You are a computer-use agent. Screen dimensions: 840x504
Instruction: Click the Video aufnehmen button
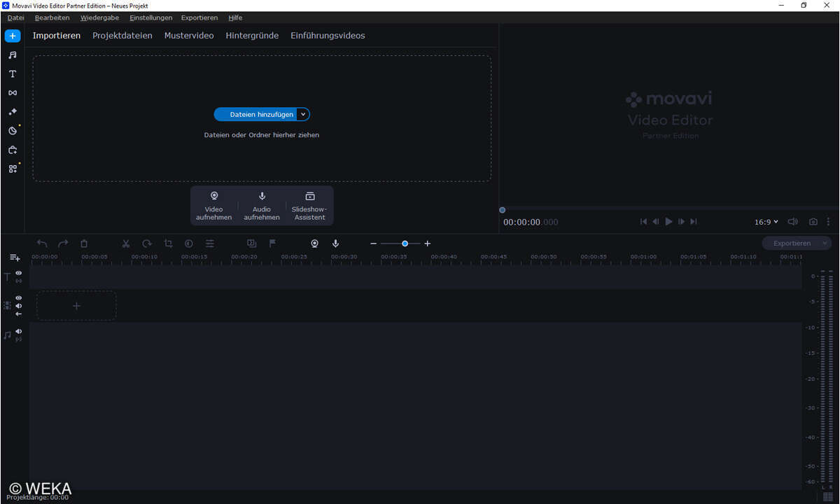coord(214,206)
